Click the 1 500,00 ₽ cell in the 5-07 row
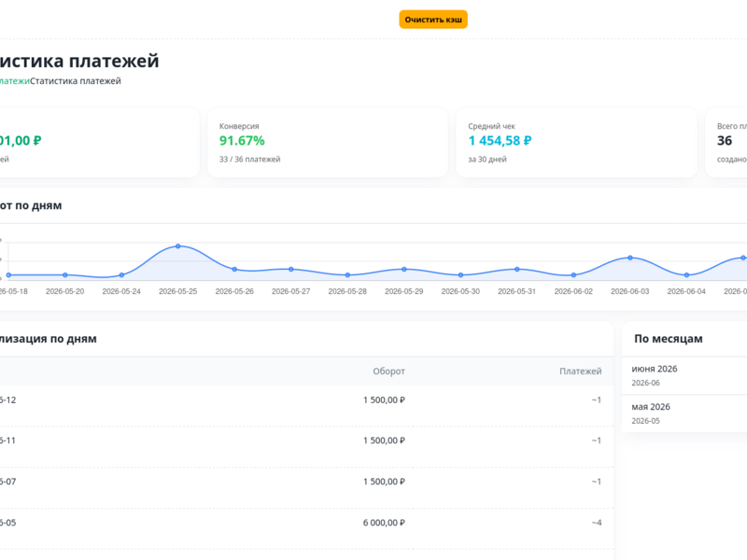 click(384, 482)
